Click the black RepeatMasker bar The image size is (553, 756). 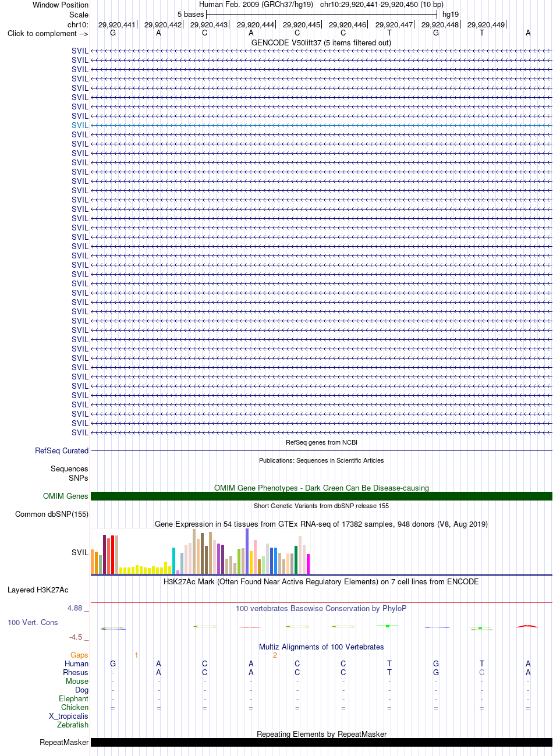(321, 742)
